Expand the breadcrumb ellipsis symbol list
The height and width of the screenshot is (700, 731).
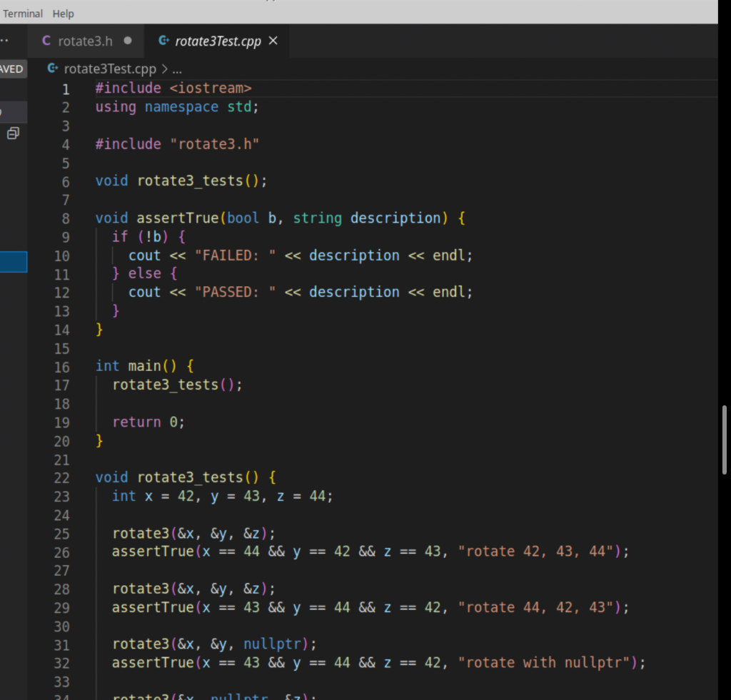click(177, 69)
